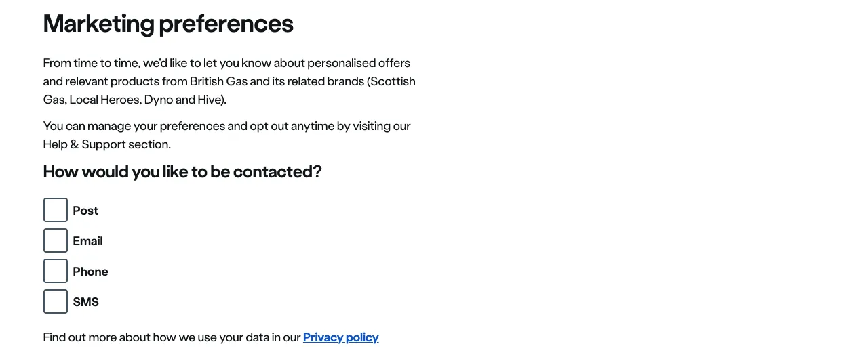This screenshot has height=361, width=868.
Task: Click the "Email" option label
Action: point(88,241)
